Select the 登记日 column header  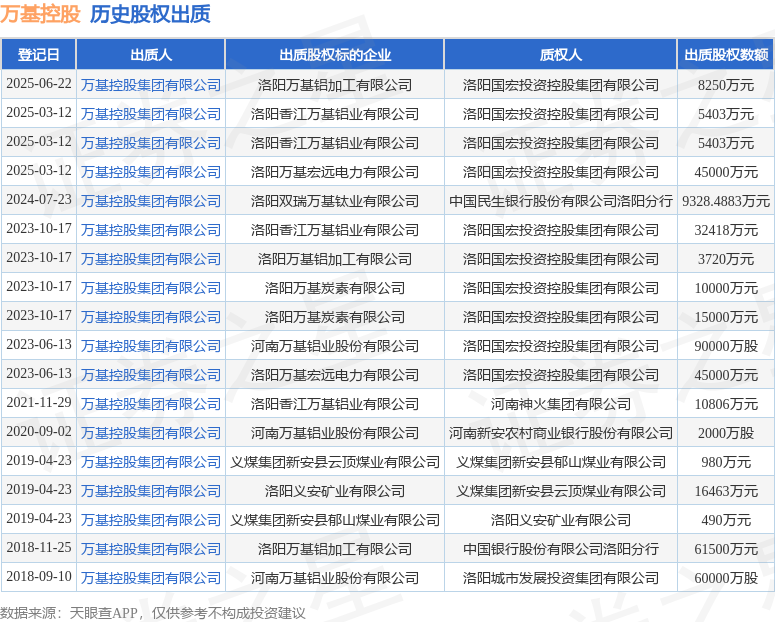pyautogui.click(x=39, y=54)
